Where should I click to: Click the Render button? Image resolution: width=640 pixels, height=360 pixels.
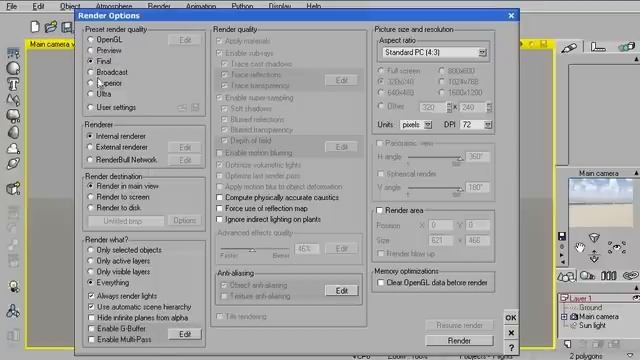pyautogui.click(x=459, y=341)
